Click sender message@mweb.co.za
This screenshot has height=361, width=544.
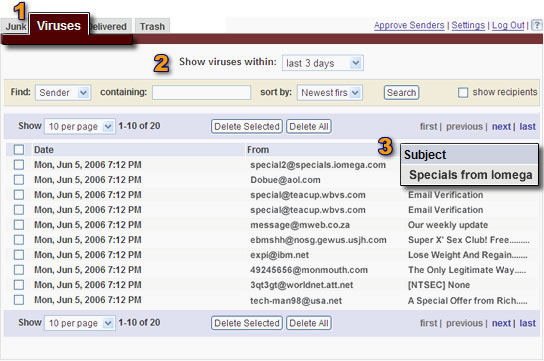[300, 225]
